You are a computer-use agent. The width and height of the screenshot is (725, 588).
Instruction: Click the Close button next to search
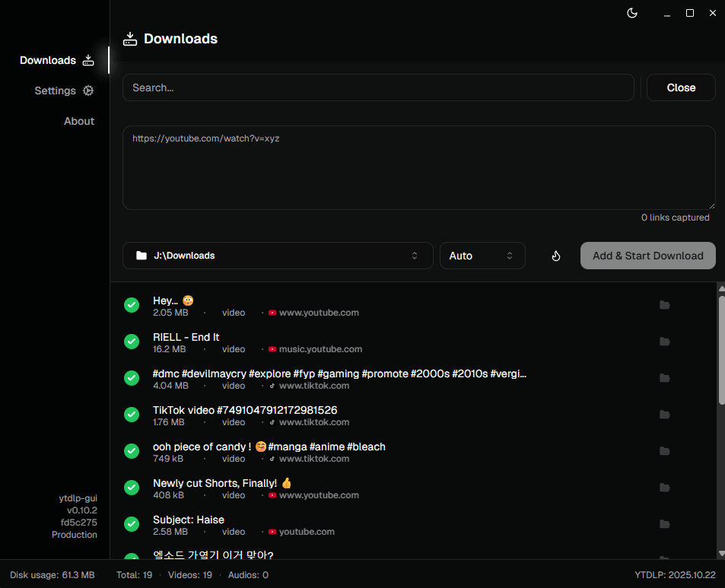(x=681, y=87)
